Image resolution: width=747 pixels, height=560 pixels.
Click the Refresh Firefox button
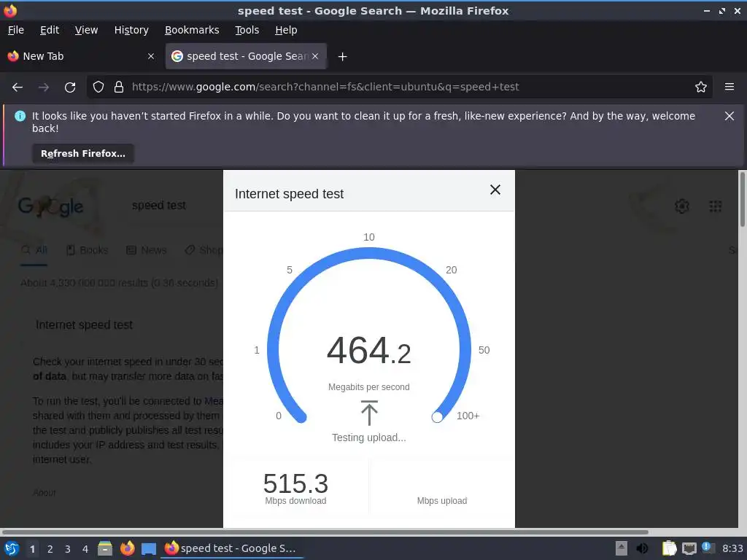click(x=83, y=154)
